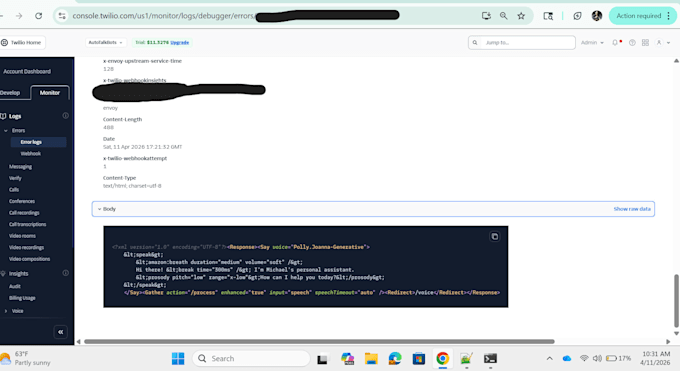This screenshot has width=680, height=371.
Task: Open the browser zoom magnifier icon
Action: (x=503, y=16)
